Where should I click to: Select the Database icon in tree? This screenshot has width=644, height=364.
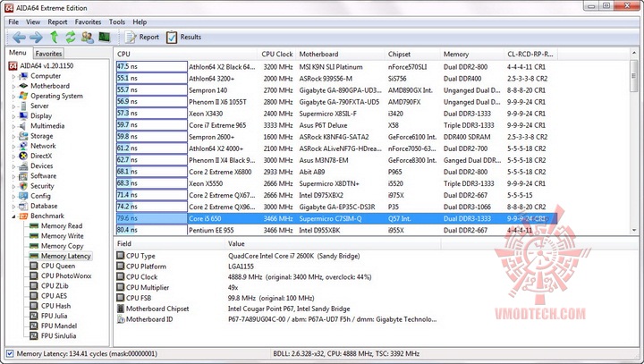click(x=23, y=206)
